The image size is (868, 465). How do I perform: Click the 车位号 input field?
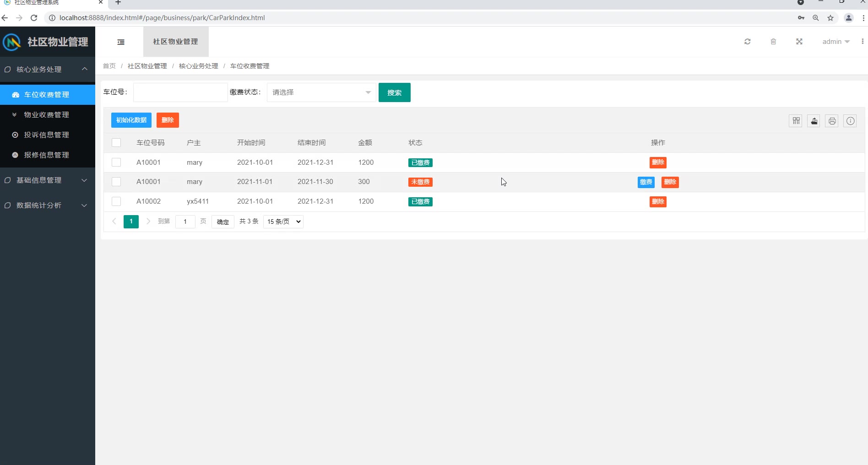coord(180,92)
